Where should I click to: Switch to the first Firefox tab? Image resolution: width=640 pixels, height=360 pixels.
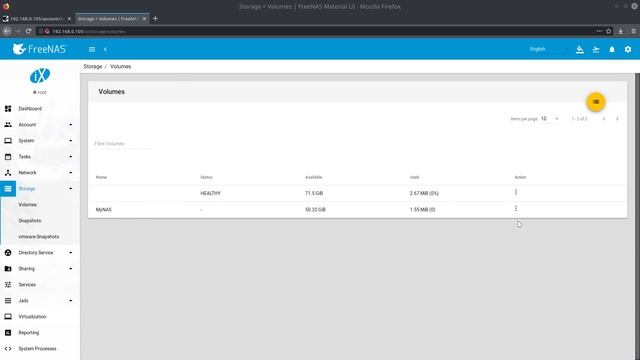37,19
